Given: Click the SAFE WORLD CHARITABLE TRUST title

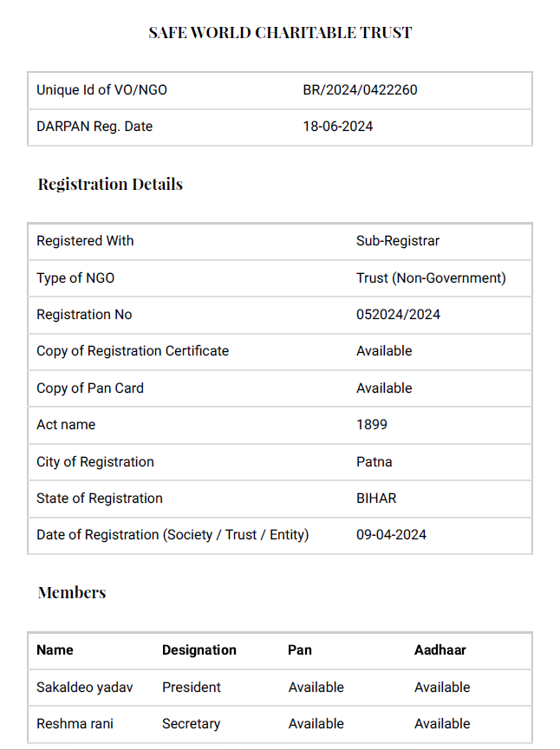Looking at the screenshot, I should click(x=280, y=33).
